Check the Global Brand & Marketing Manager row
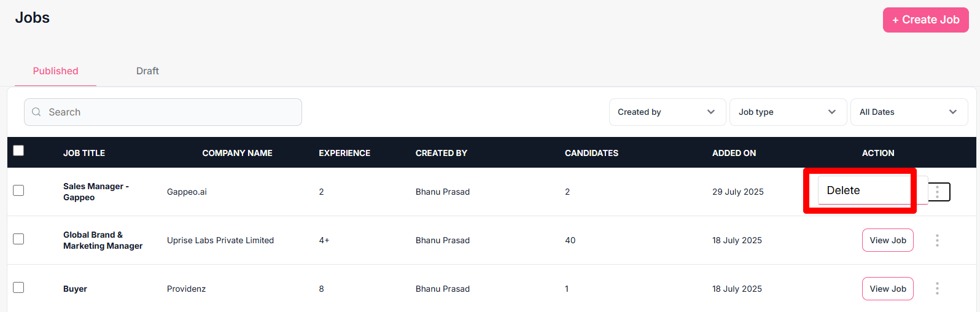Viewport: 980px width, 312px height. 18,239
